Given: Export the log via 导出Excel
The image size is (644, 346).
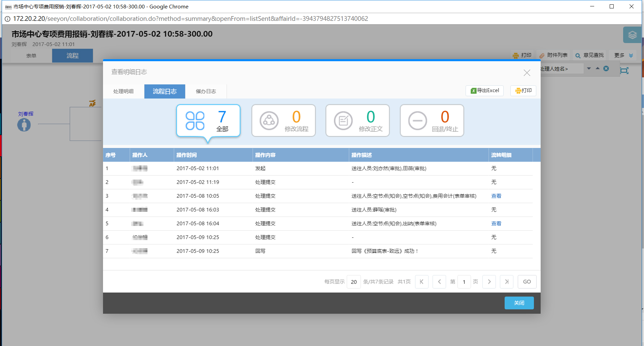Looking at the screenshot, I should pos(484,90).
